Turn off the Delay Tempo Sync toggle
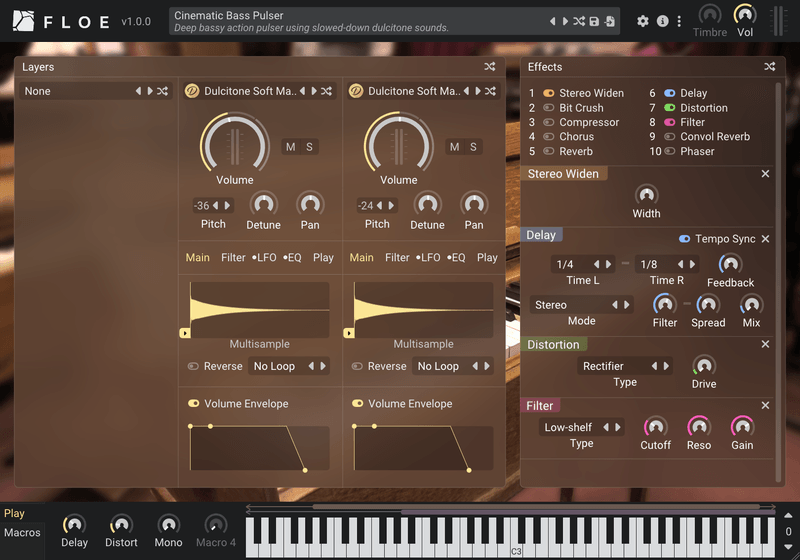This screenshot has height=560, width=800. click(684, 239)
